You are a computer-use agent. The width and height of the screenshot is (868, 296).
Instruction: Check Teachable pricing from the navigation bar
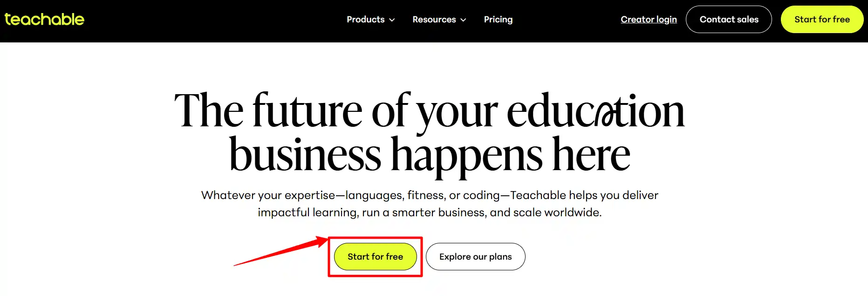point(498,20)
